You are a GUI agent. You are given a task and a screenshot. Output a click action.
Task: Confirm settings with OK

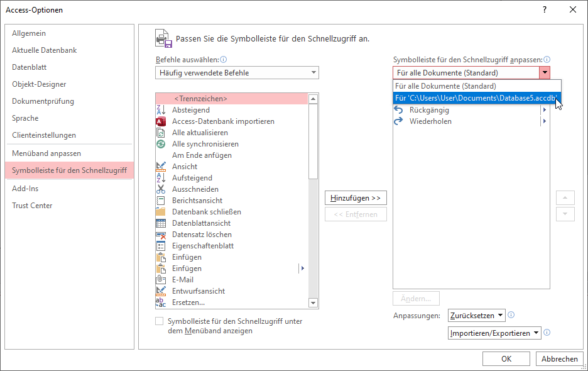[x=506, y=358]
